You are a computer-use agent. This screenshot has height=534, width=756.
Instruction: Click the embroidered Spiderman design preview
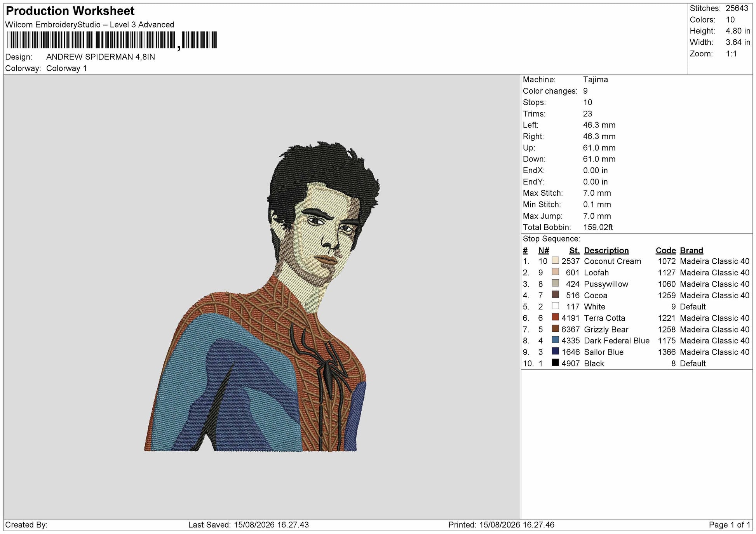coord(261,297)
